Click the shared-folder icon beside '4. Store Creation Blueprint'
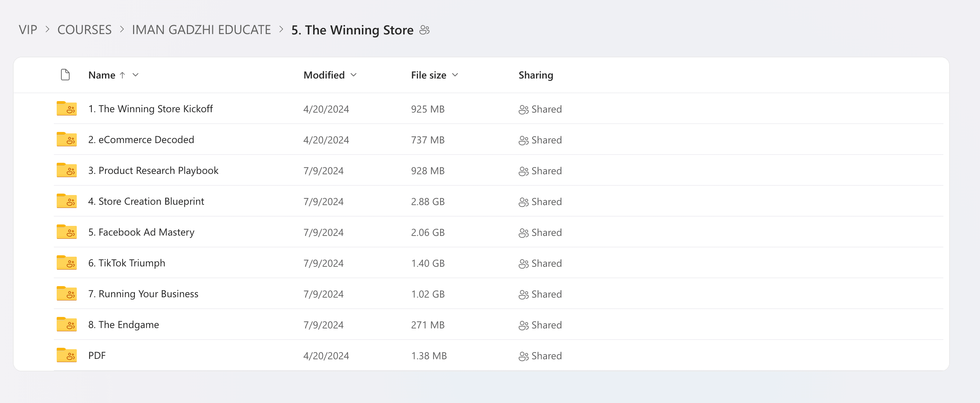Image resolution: width=980 pixels, height=403 pixels. tap(66, 201)
